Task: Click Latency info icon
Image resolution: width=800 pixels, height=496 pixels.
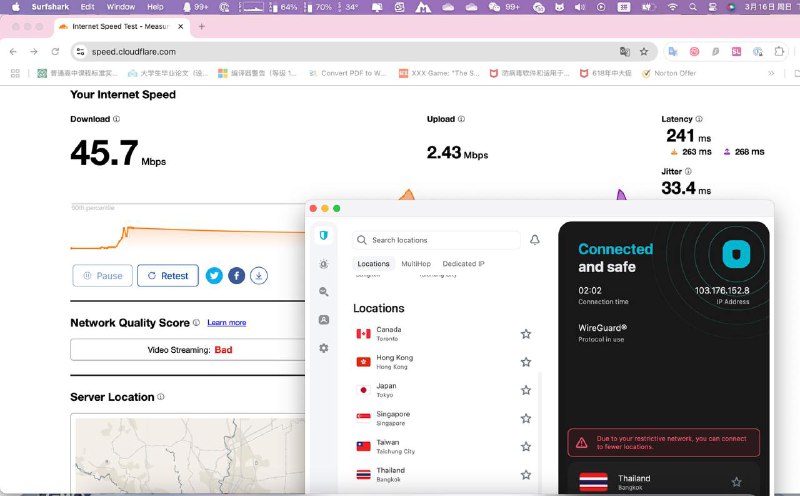Action: 699,119
